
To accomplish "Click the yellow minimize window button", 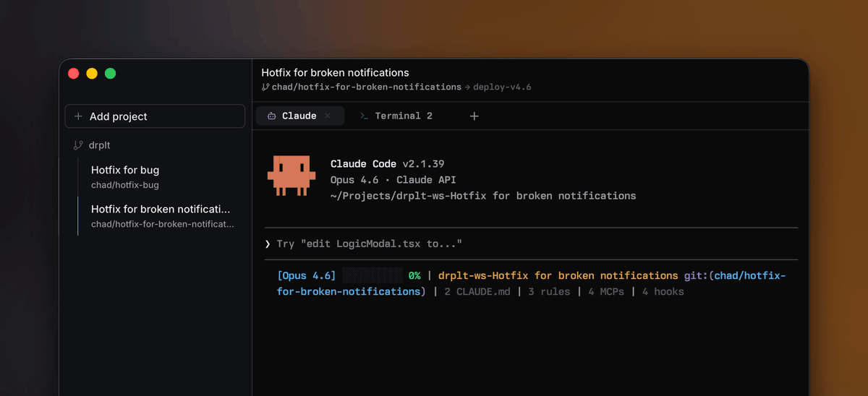I will click(x=92, y=73).
